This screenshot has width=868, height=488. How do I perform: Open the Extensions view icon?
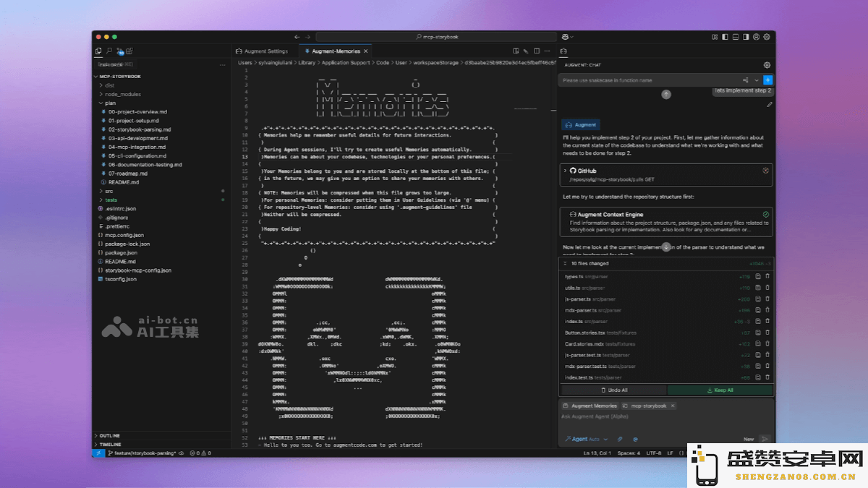coord(129,51)
